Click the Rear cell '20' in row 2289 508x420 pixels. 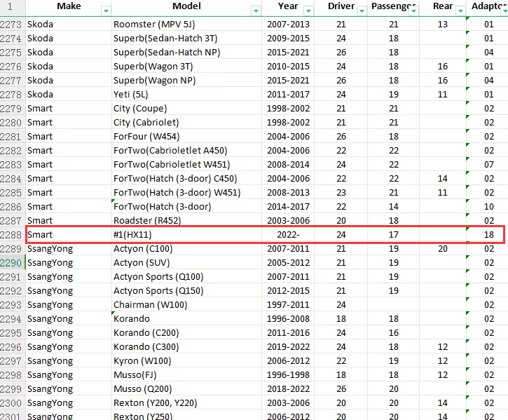443,249
